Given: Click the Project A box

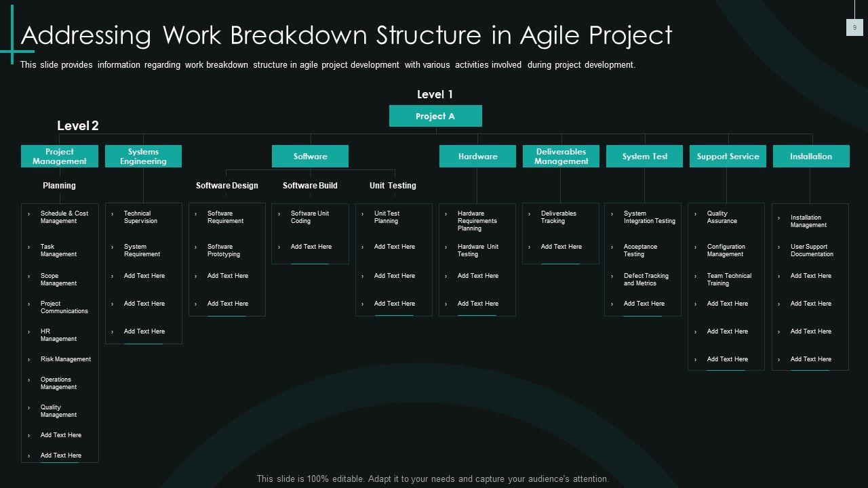Looking at the screenshot, I should click(435, 116).
